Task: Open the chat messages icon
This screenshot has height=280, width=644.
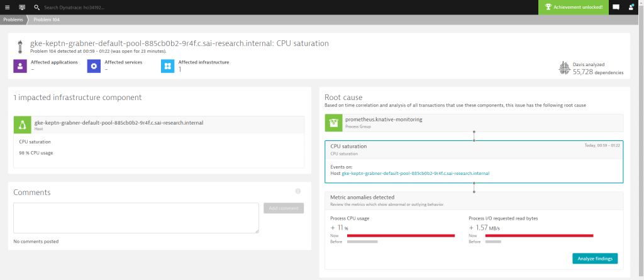Action: [x=616, y=7]
